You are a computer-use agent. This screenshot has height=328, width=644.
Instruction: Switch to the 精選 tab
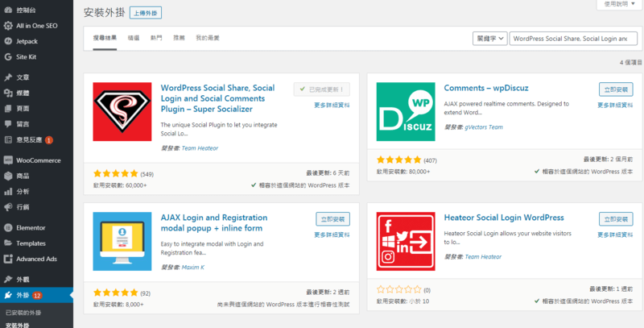[x=133, y=38]
